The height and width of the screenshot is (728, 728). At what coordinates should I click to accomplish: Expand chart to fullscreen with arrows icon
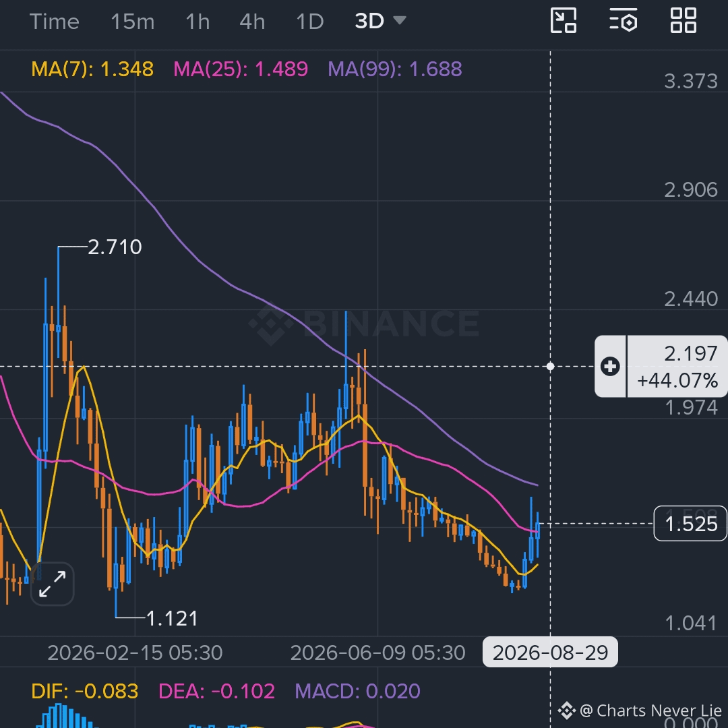53,584
